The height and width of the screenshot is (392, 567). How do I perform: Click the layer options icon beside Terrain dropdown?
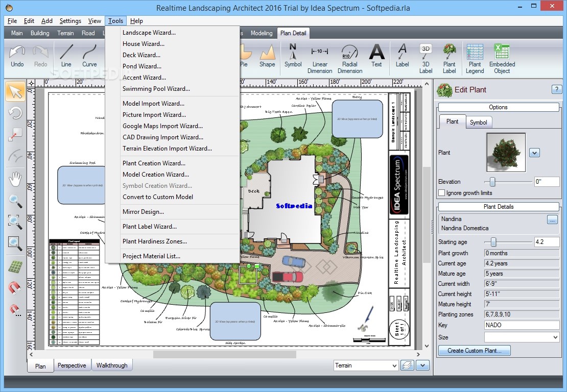tap(407, 365)
